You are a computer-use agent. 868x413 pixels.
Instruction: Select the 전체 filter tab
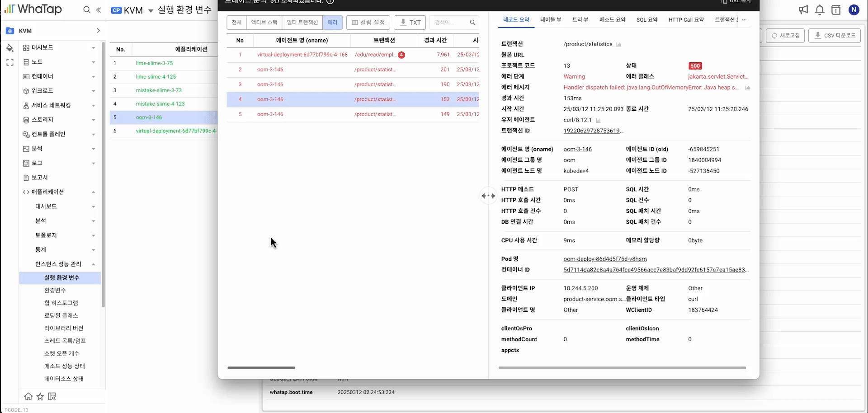(x=236, y=23)
